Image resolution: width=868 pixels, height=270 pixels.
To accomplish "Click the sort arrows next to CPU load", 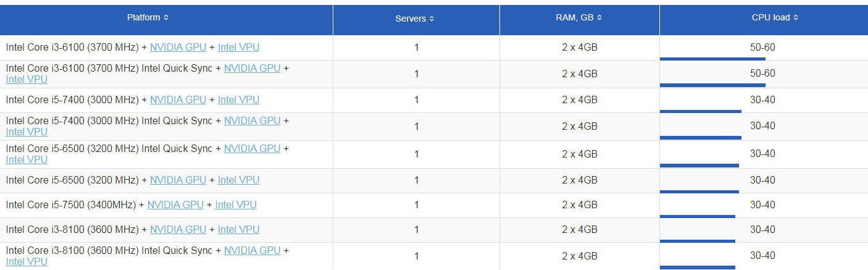I will [x=796, y=18].
